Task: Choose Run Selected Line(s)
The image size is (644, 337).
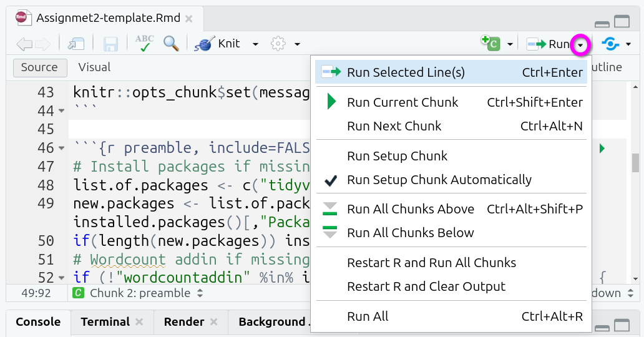Action: point(451,72)
